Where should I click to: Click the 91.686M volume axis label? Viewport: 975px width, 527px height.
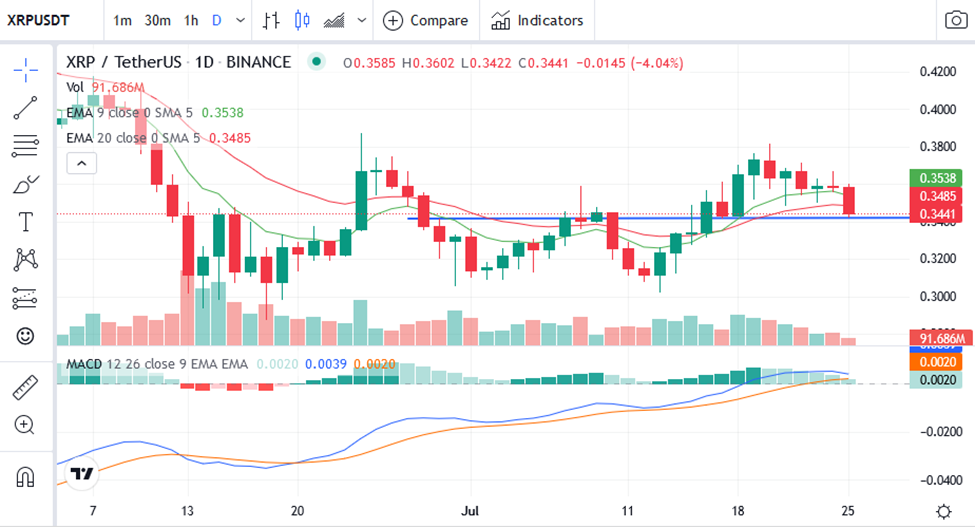tap(941, 338)
